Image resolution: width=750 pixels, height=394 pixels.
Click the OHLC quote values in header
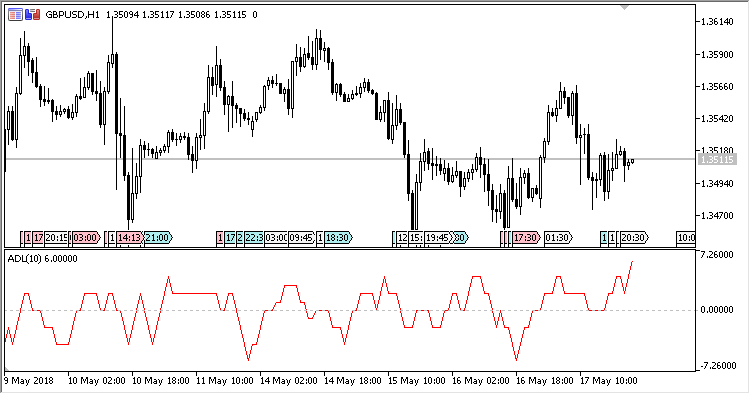coord(181,15)
